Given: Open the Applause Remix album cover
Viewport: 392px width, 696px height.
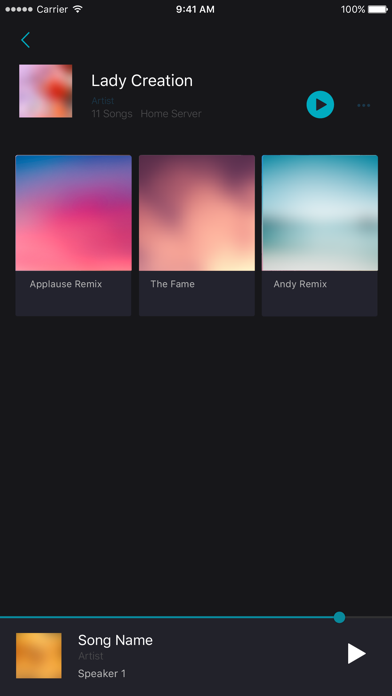Looking at the screenshot, I should coord(73,213).
